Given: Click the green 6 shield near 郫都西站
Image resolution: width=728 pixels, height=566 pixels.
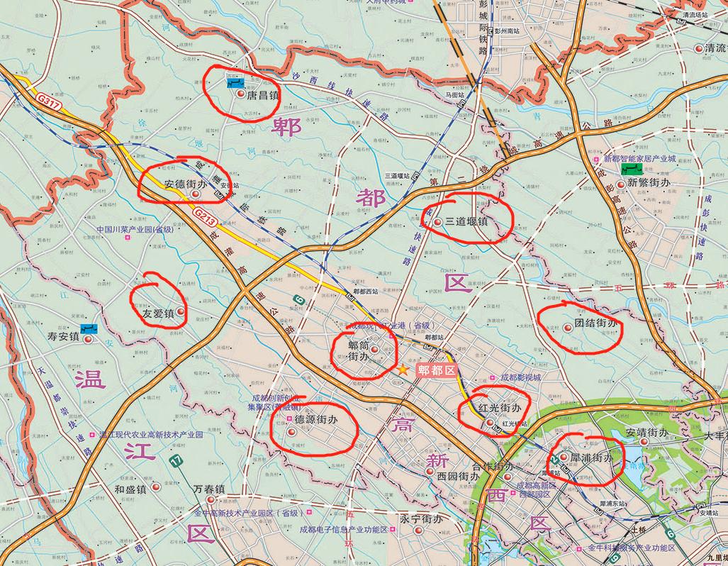Looking at the screenshot, I should (299, 301).
